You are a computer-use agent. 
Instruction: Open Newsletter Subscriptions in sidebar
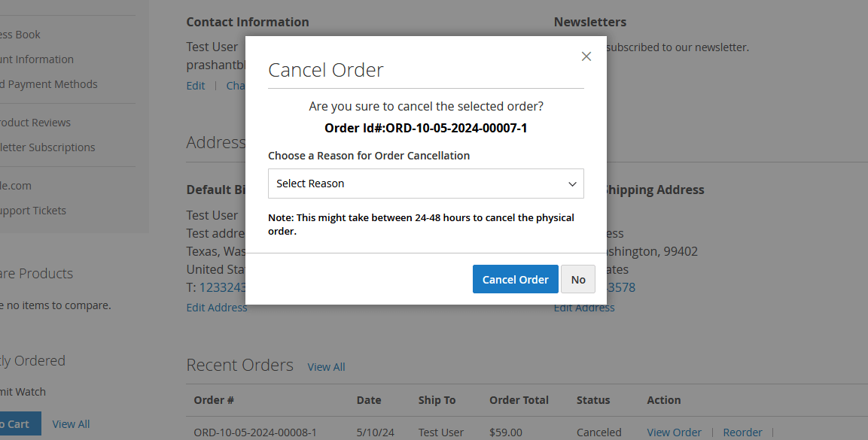(47, 147)
